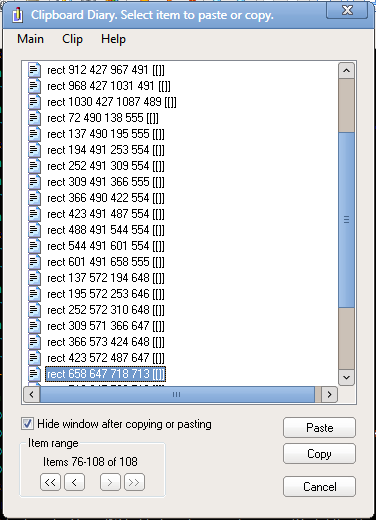Select item rect 195 572 253 646
The height and width of the screenshot is (520, 376).
[x=106, y=294]
